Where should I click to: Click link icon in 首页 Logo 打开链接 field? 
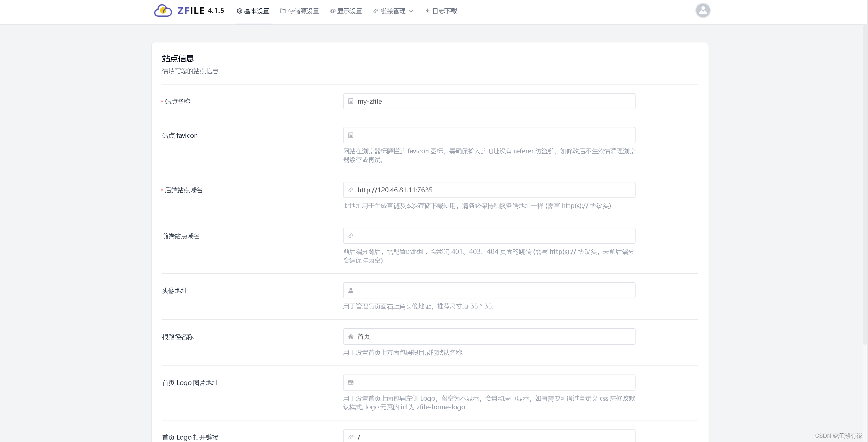point(350,437)
